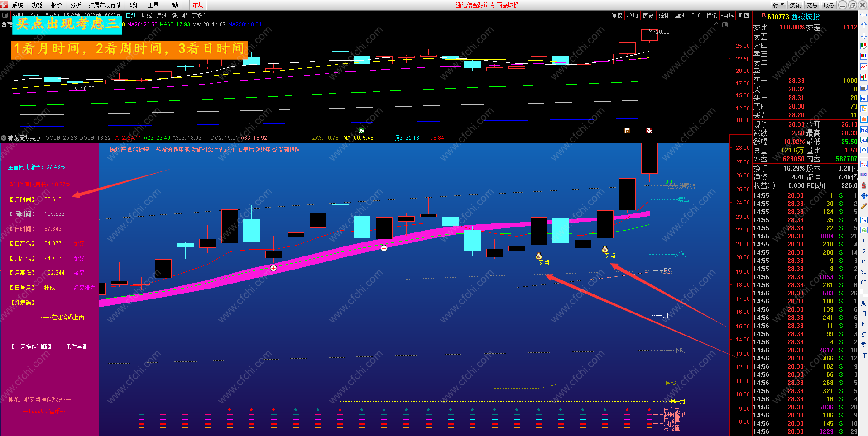Click the wavy indicator line sidebar icon
Viewport: 868px width, 436px height.
(x=863, y=164)
